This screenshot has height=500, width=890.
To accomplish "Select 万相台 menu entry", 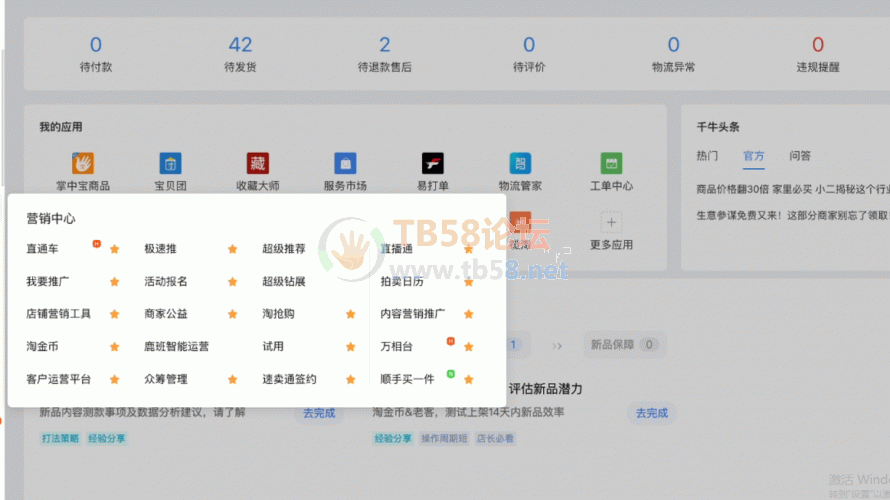I will coord(396,346).
